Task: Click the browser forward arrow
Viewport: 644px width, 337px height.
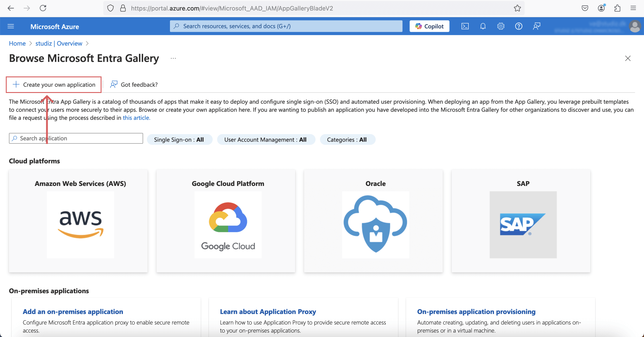Action: (27, 8)
